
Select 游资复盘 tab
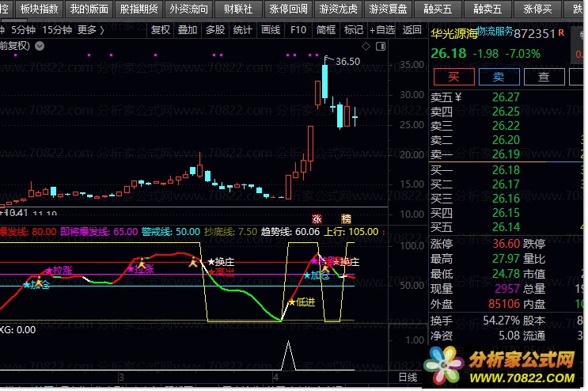pos(388,9)
